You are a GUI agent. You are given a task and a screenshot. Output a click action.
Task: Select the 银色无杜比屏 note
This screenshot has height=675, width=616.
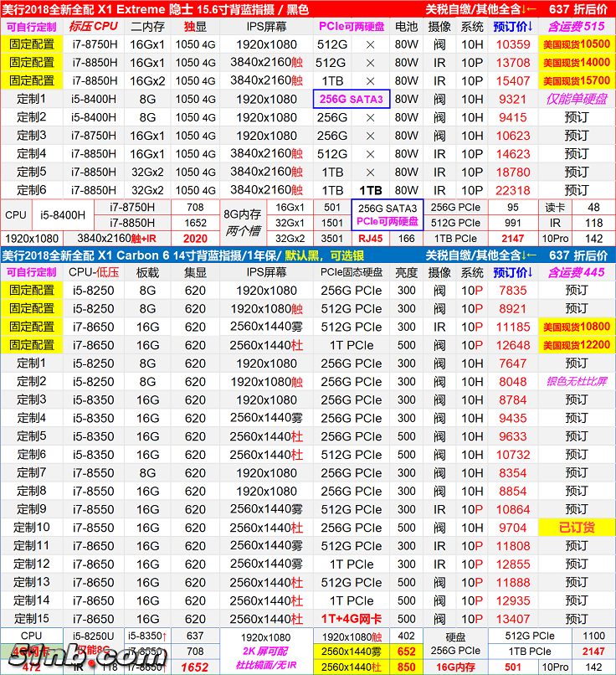tap(576, 382)
